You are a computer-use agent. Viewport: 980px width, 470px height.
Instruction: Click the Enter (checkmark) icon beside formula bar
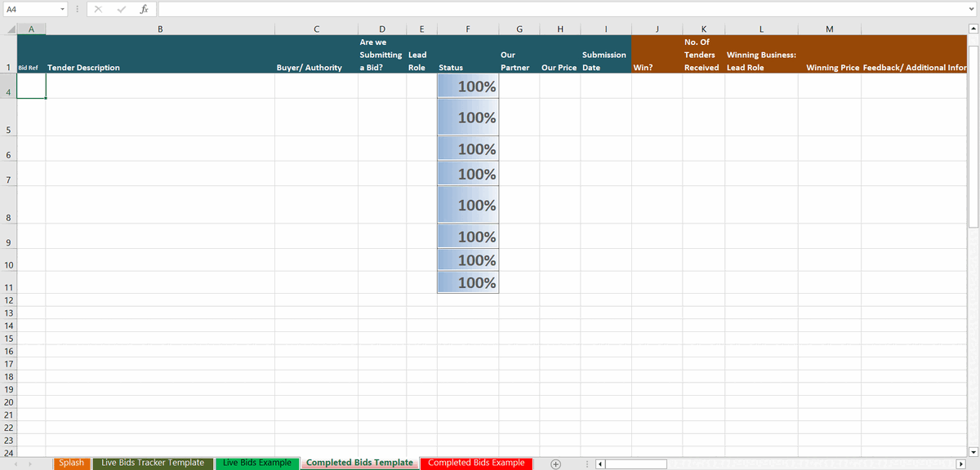(121, 9)
